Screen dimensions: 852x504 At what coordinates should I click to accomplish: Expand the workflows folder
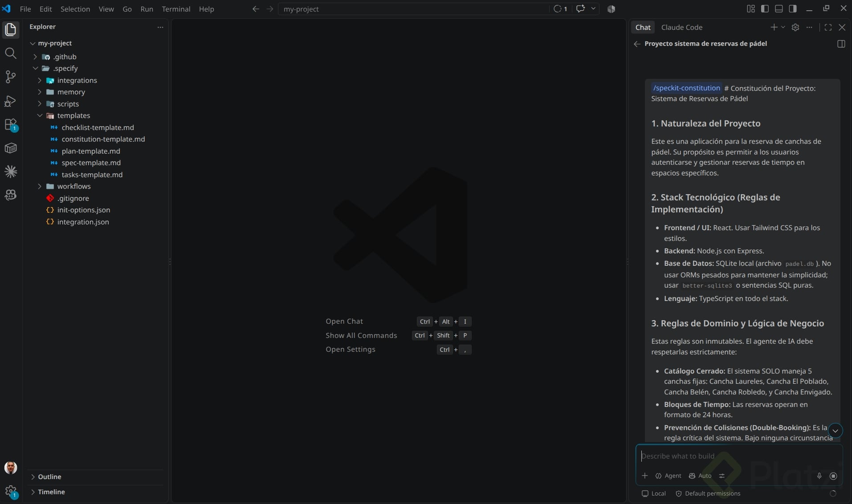74,187
